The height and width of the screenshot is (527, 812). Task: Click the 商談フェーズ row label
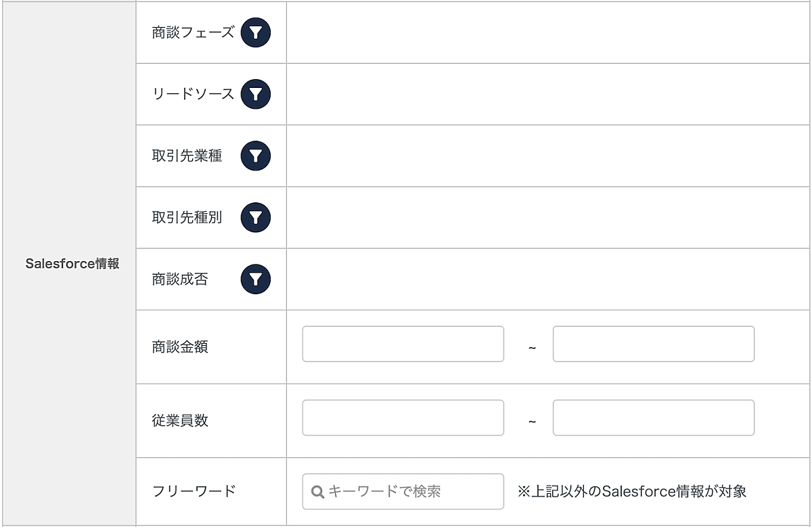click(193, 32)
